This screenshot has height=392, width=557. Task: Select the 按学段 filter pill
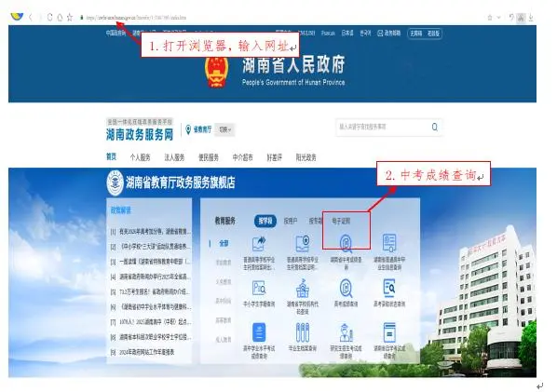265,221
